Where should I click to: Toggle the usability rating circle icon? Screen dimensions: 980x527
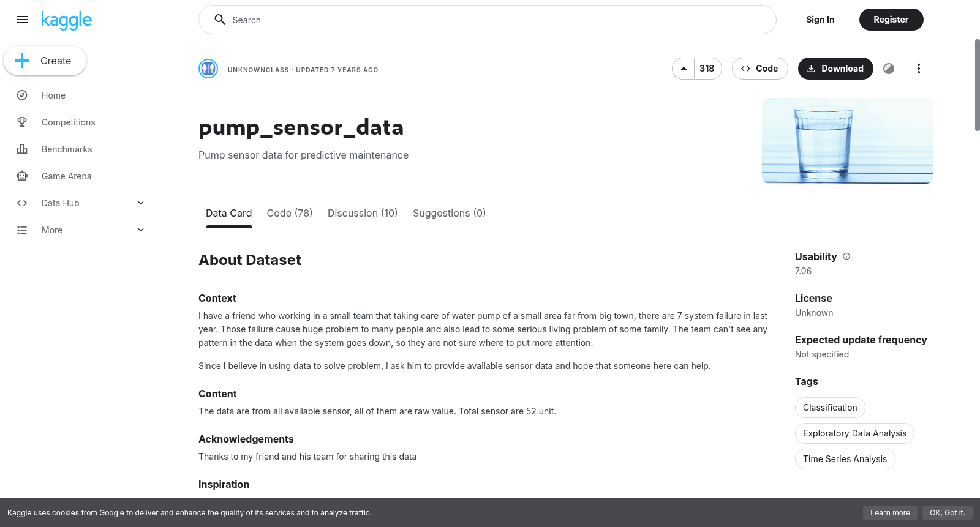tap(889, 69)
